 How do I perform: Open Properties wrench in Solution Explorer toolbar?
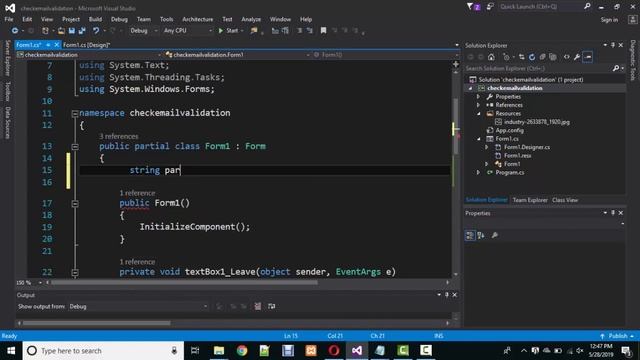577,57
